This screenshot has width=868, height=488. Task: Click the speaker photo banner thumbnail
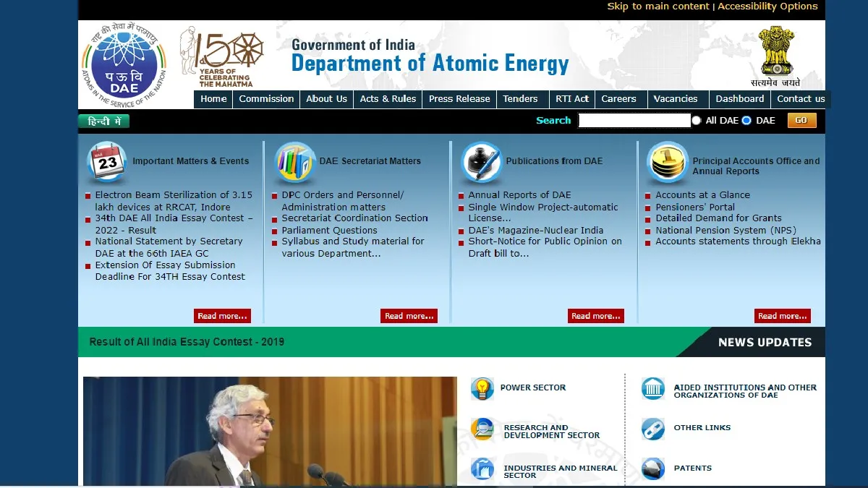[270, 431]
